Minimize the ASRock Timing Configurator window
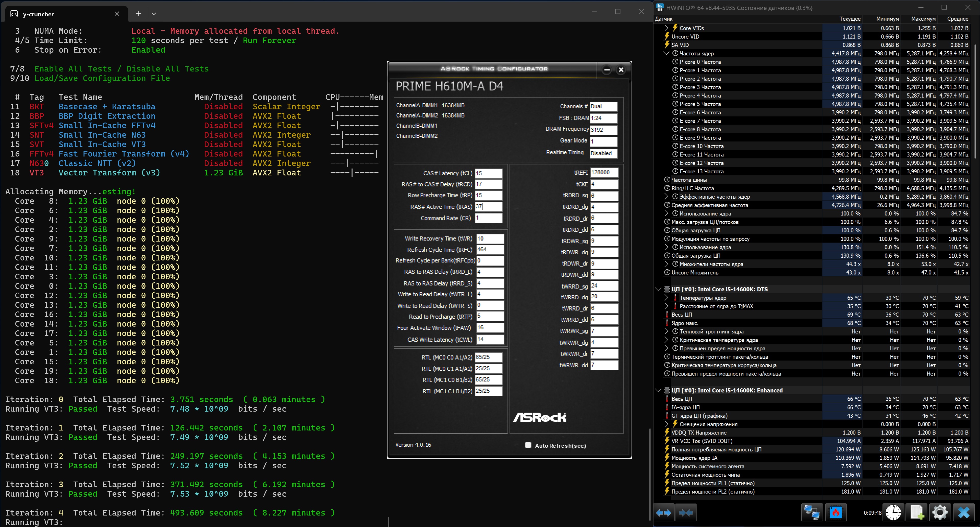This screenshot has width=980, height=527. 607,70
